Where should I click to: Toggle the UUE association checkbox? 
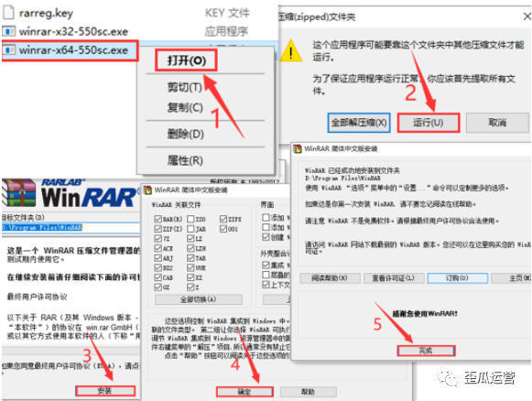tap(190, 267)
